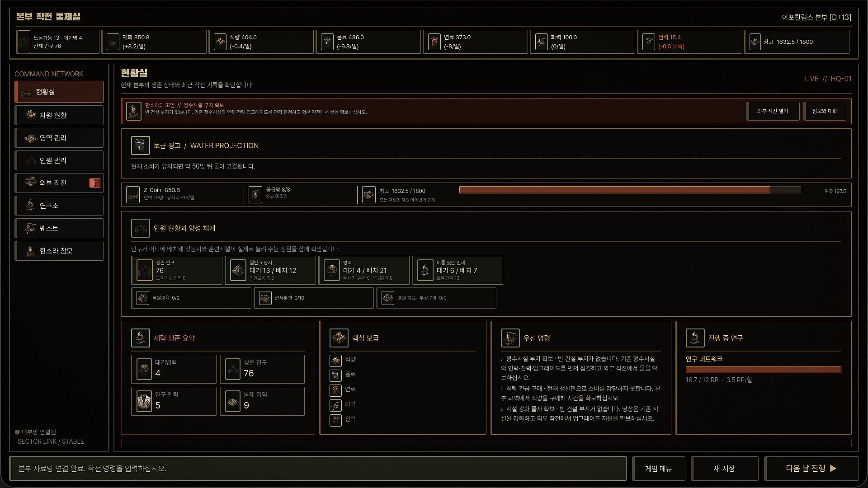
Task: Click the 재화 currency icon
Action: [113, 42]
